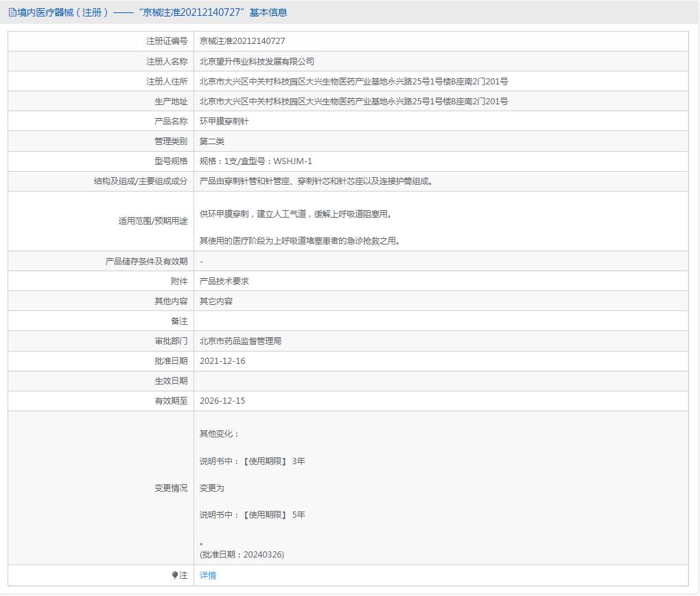Click approval department 北京市药品监督管理局
Image resolution: width=700 pixels, height=596 pixels.
[240, 341]
